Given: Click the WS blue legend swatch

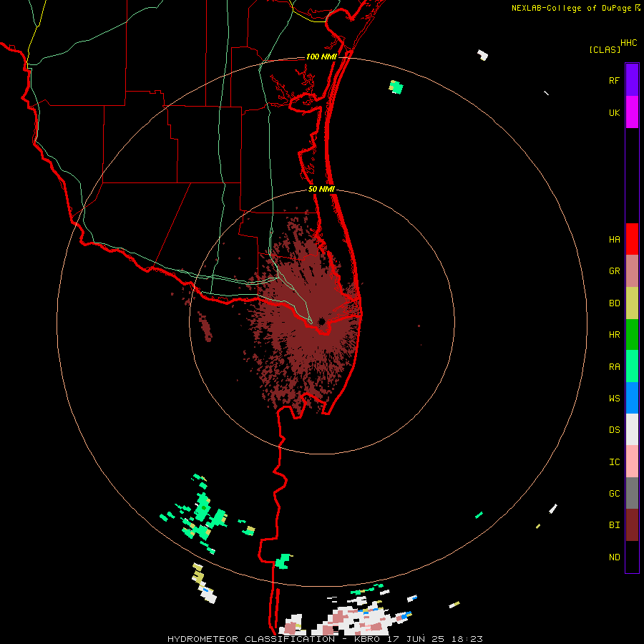Looking at the screenshot, I should (632, 398).
